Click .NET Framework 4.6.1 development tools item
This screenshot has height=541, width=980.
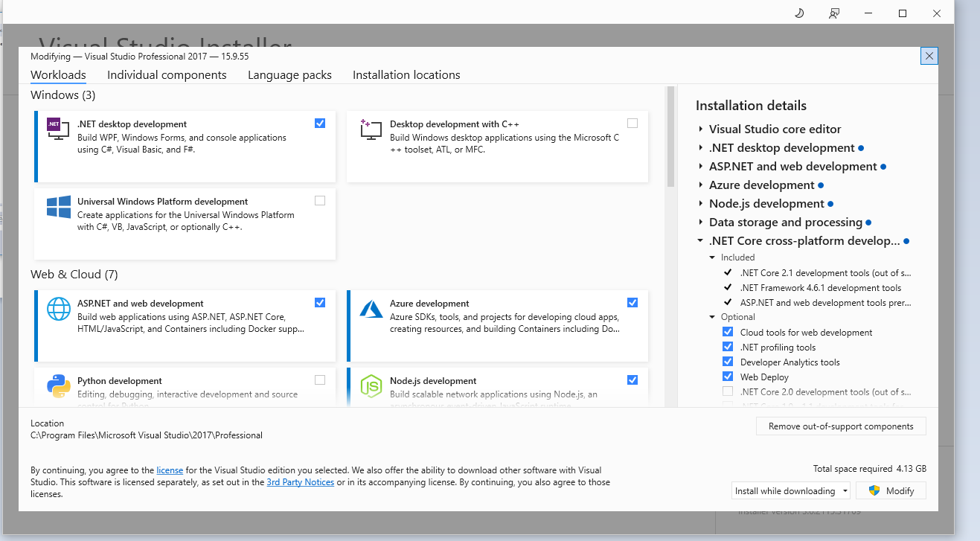(821, 288)
